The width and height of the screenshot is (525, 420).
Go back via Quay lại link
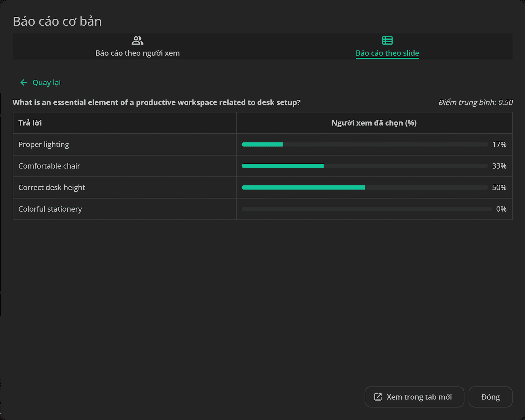pos(41,82)
